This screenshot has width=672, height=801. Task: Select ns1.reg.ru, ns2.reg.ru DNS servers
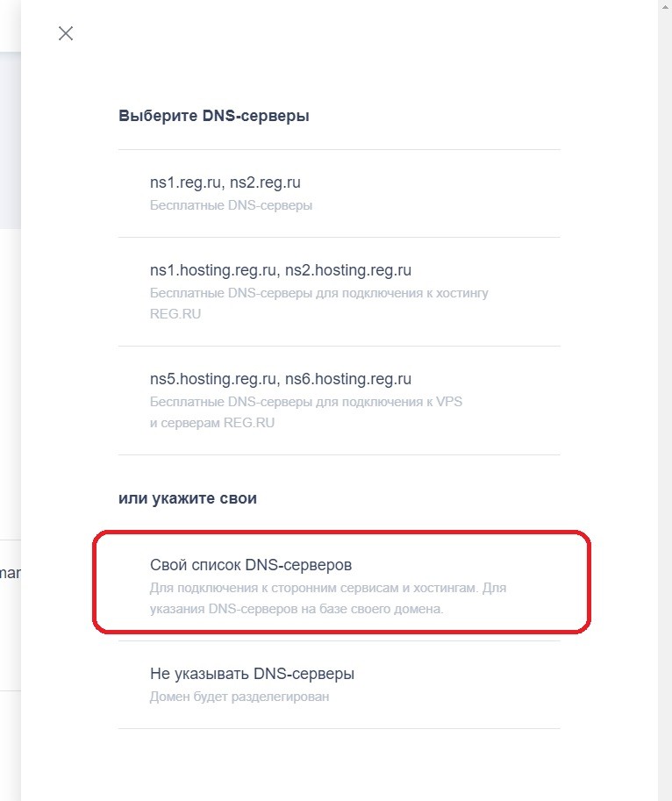225,183
